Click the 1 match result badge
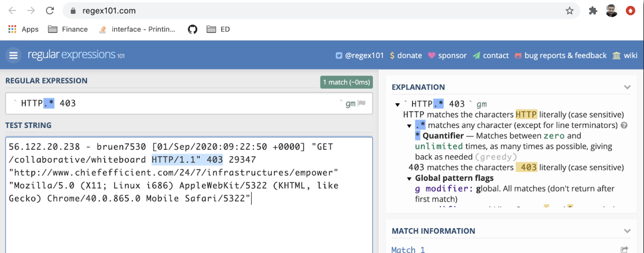 click(346, 82)
